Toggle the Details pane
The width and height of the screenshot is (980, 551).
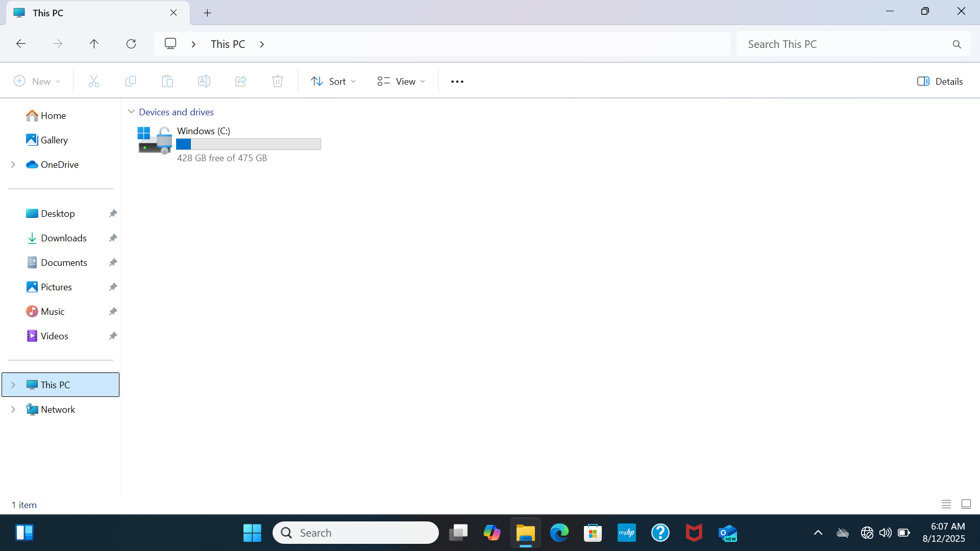(940, 82)
